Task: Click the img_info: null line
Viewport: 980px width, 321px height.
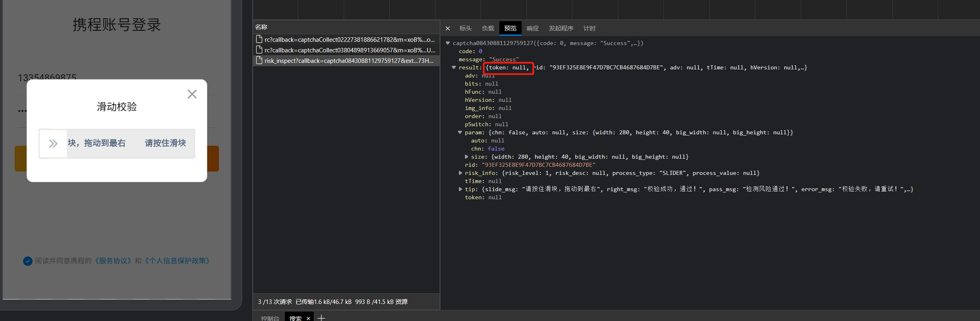Action: [x=488, y=108]
